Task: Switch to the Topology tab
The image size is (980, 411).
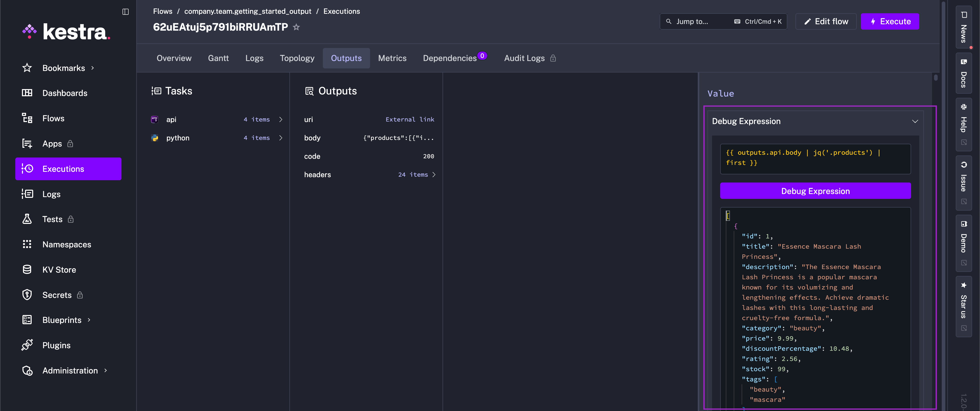Action: tap(297, 58)
